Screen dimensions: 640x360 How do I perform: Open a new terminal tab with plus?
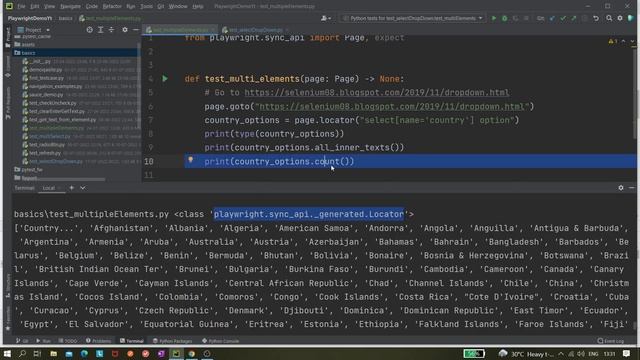pyautogui.click(x=71, y=188)
